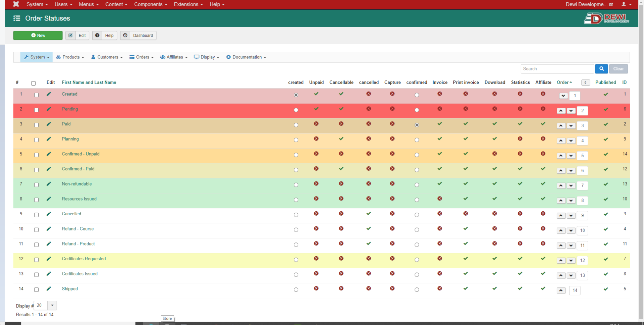Select the confirmed radio for Confirmed - Paid
This screenshot has width=644, height=325.
(x=417, y=170)
